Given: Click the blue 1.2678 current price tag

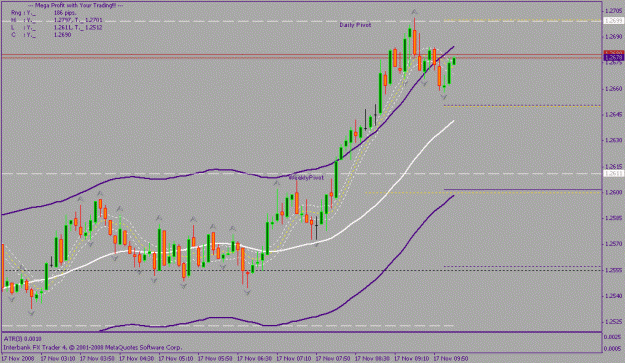Looking at the screenshot, I should 613,58.
